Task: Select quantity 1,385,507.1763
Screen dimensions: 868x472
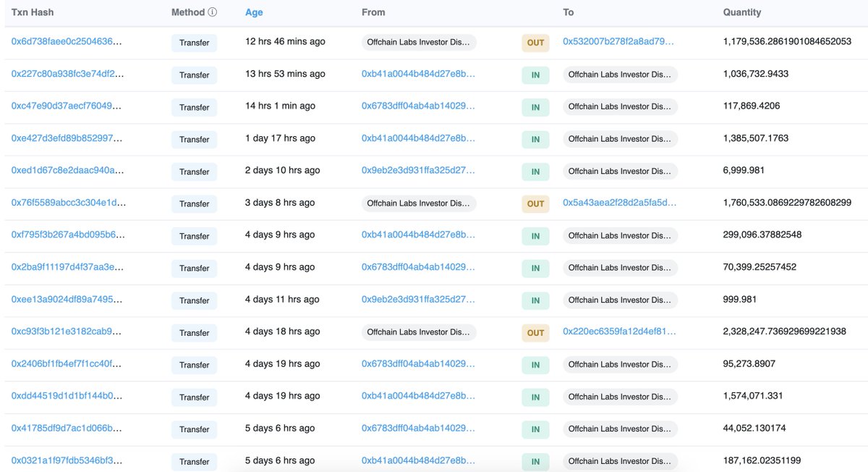Action: [756, 138]
